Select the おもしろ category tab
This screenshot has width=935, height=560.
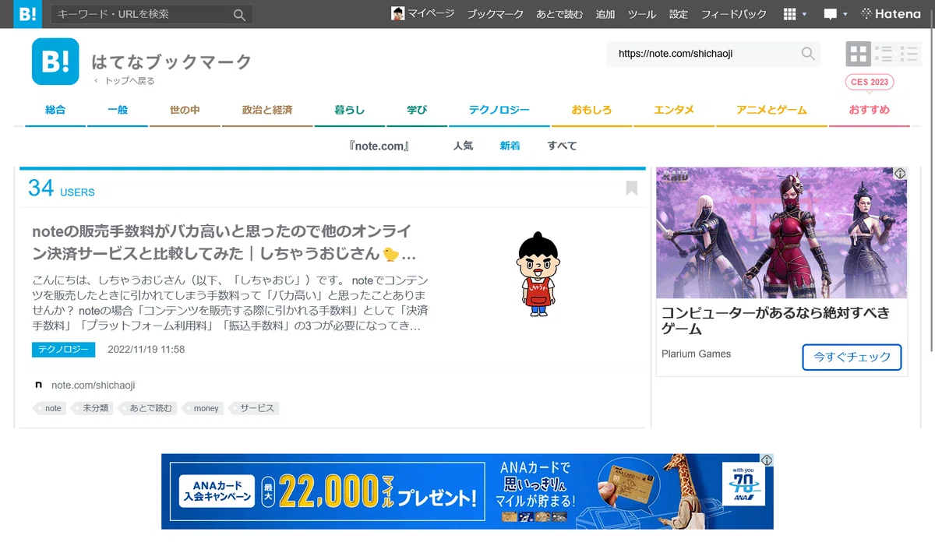pos(591,110)
